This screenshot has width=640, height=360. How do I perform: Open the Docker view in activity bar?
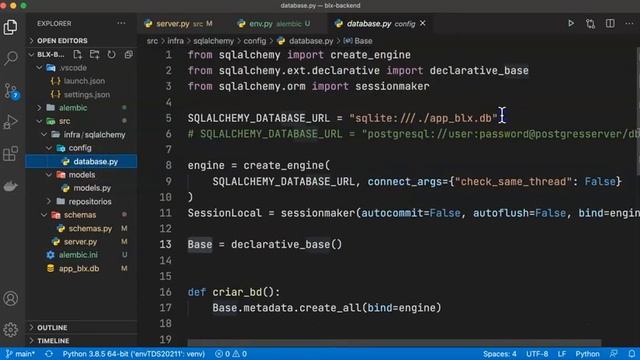(x=11, y=187)
